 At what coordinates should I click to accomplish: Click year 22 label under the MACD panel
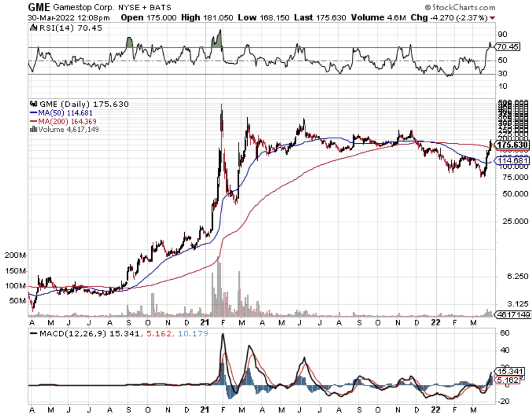[435, 410]
